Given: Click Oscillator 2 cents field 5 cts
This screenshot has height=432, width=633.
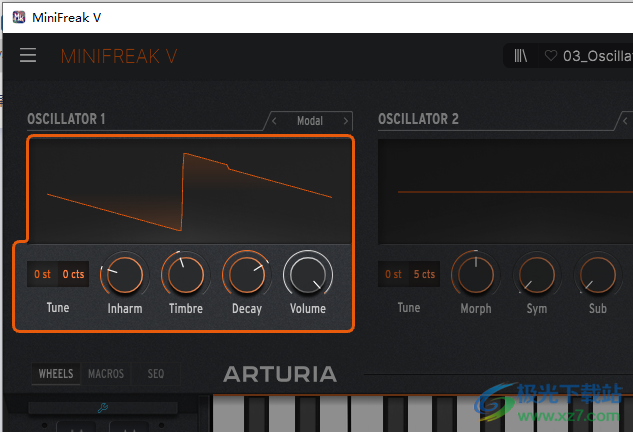Looking at the screenshot, I should (x=424, y=274).
